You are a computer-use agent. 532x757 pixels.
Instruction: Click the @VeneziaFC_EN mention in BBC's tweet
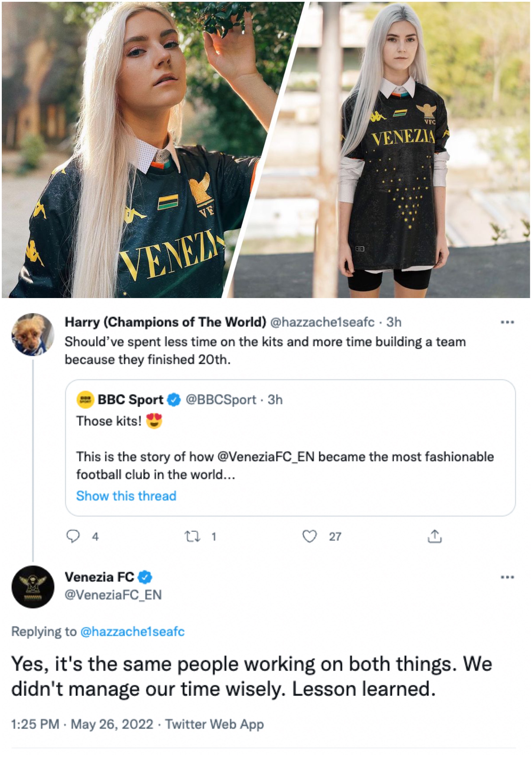coord(266,457)
